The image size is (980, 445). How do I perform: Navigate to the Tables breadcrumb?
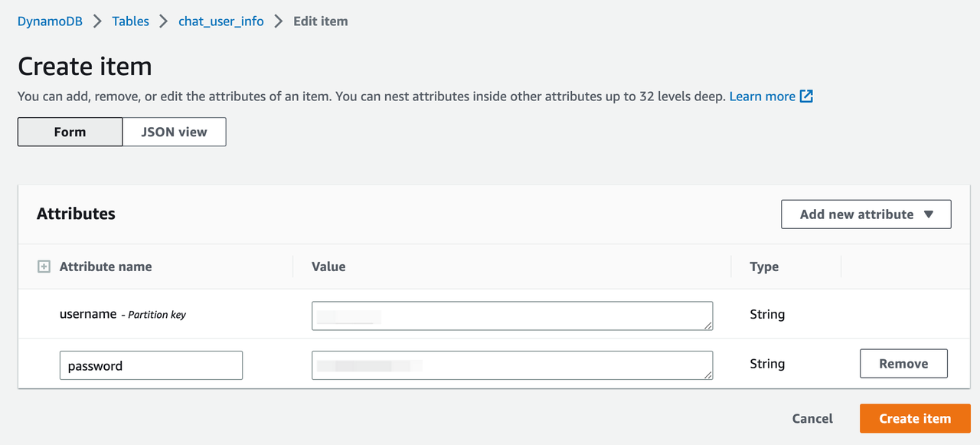coord(130,21)
